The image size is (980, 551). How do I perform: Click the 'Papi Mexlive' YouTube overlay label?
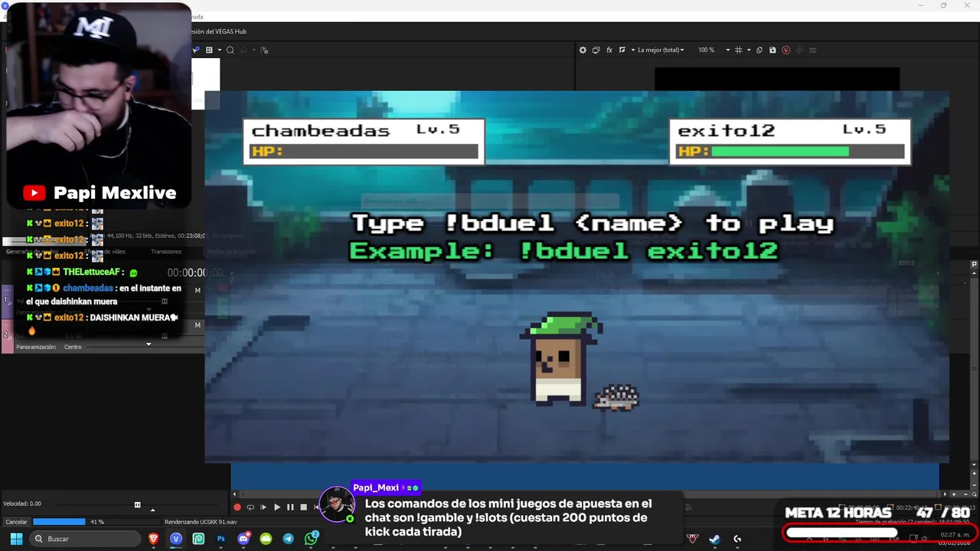(x=100, y=193)
